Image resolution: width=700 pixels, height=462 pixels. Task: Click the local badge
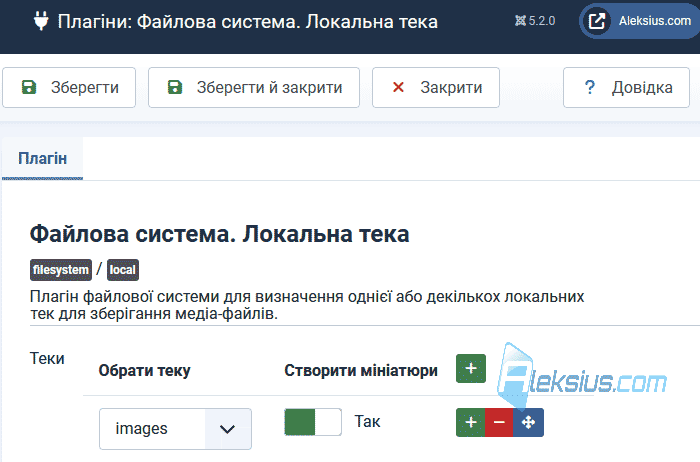(x=123, y=270)
